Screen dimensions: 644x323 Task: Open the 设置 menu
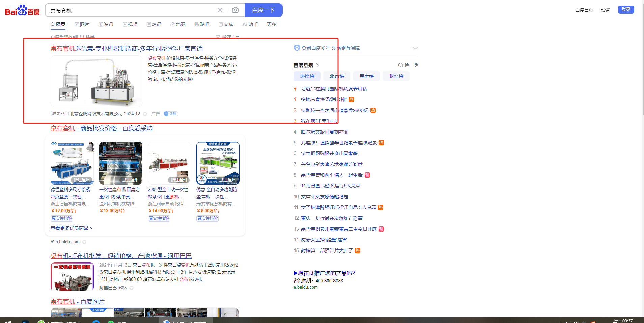(605, 10)
